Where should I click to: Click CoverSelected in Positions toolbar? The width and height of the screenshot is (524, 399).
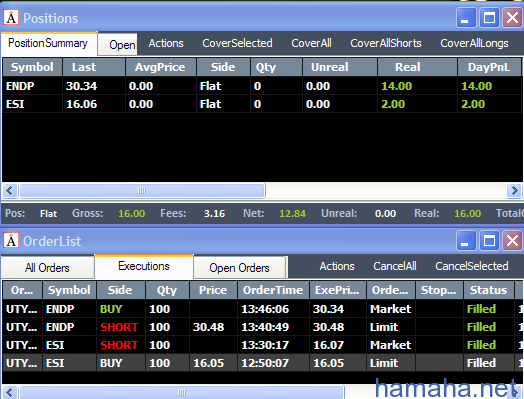[x=237, y=43]
